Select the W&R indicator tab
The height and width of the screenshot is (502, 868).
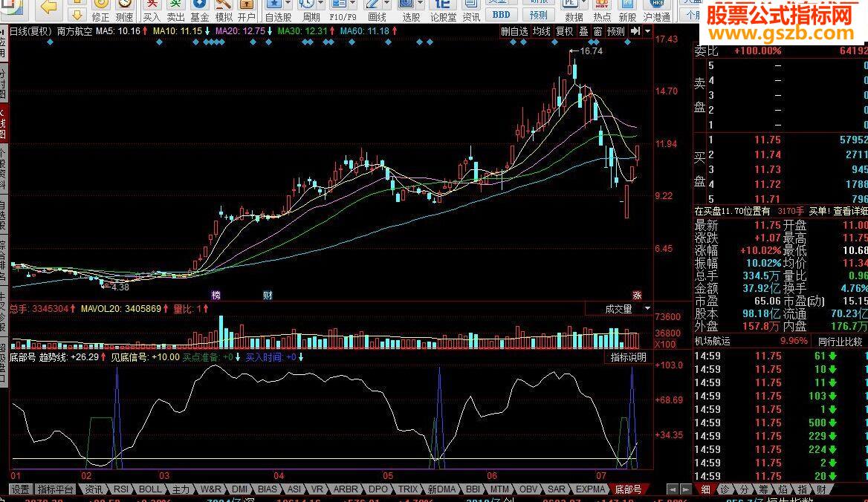pos(210,489)
